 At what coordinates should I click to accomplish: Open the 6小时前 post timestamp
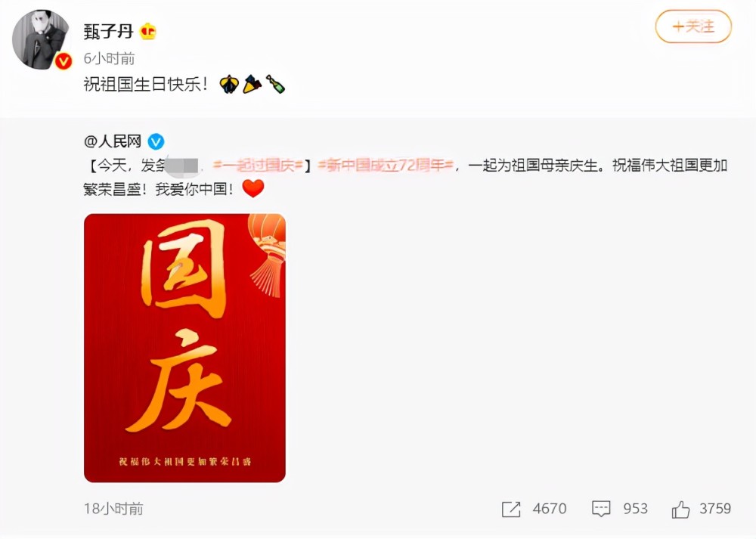[109, 58]
